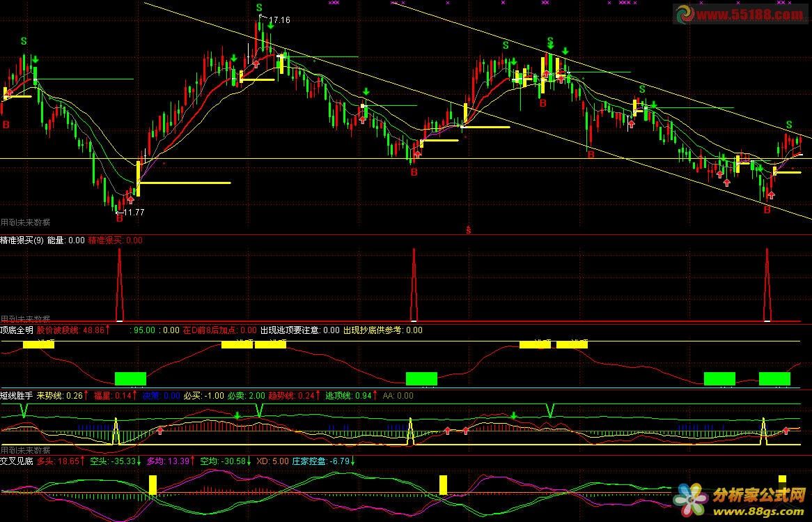This screenshot has width=812, height=522.
Task: Click 用到未来数据 notice in the 短线胜手 panel
Action: (x=25, y=450)
